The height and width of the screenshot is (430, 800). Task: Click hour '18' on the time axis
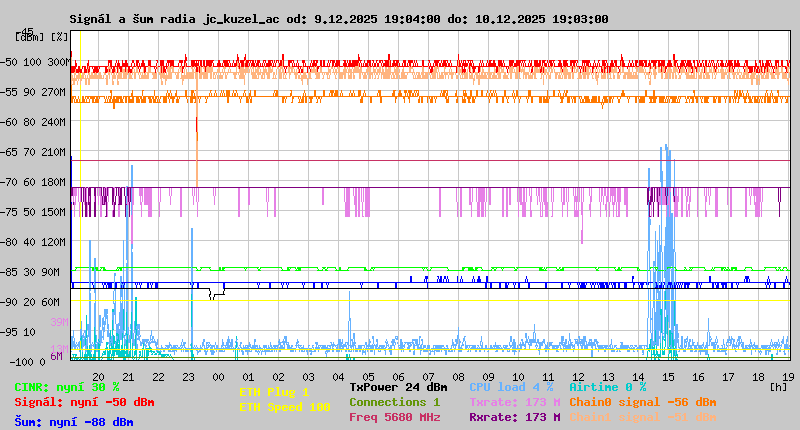(x=759, y=377)
